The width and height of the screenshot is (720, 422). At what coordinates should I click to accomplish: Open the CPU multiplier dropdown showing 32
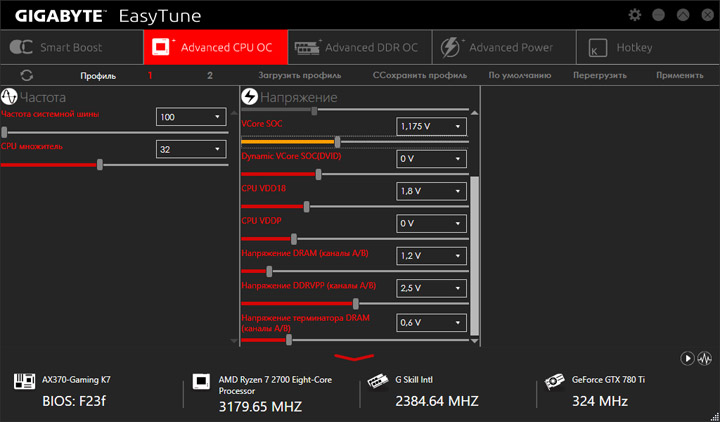coord(191,149)
